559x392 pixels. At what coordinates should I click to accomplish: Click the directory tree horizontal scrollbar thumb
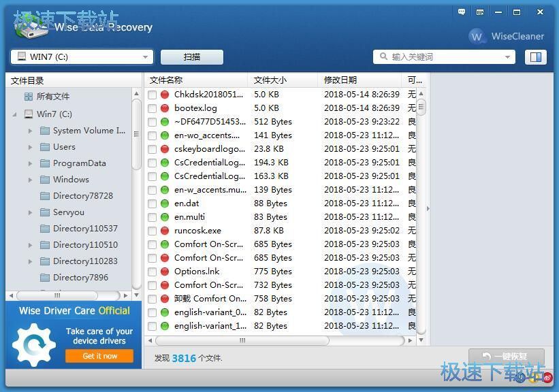click(57, 295)
